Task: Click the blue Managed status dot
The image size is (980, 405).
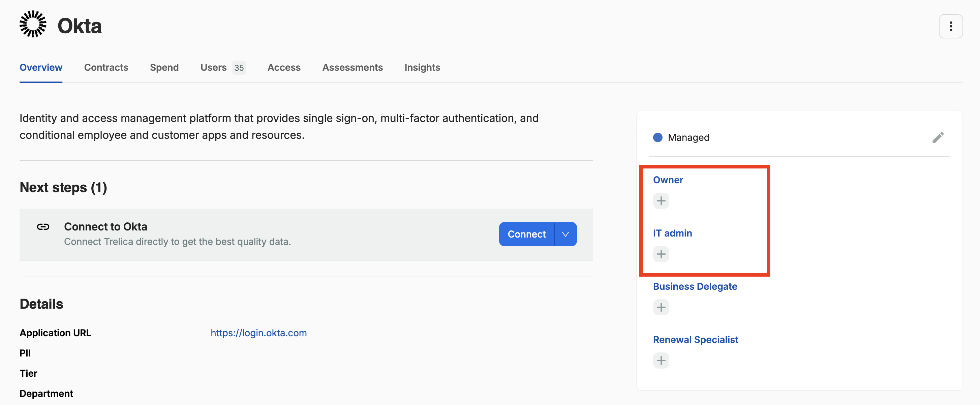Action: coord(657,137)
